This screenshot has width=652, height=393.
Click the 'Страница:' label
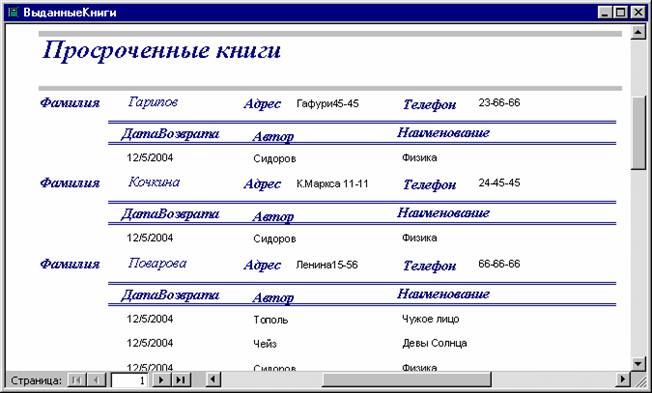pyautogui.click(x=36, y=381)
